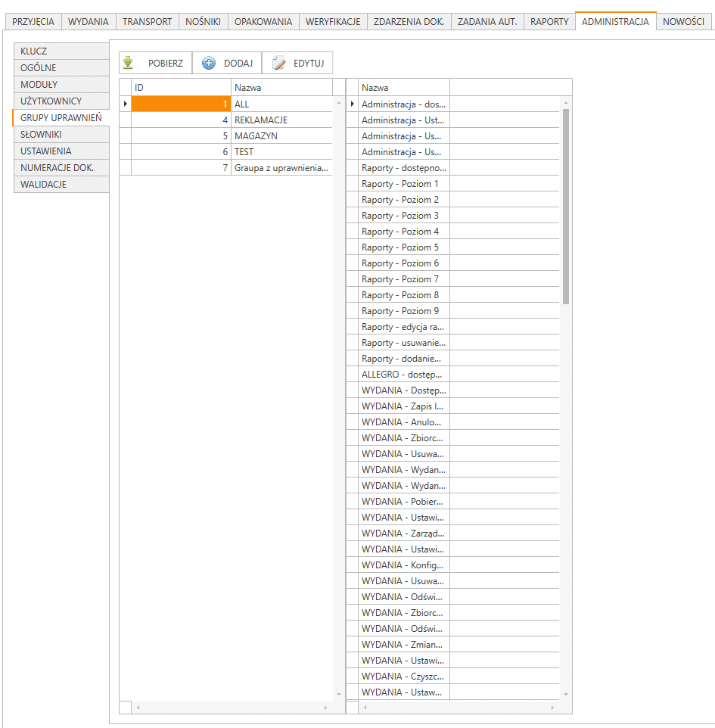Click the EDYTUJ button

[297, 63]
